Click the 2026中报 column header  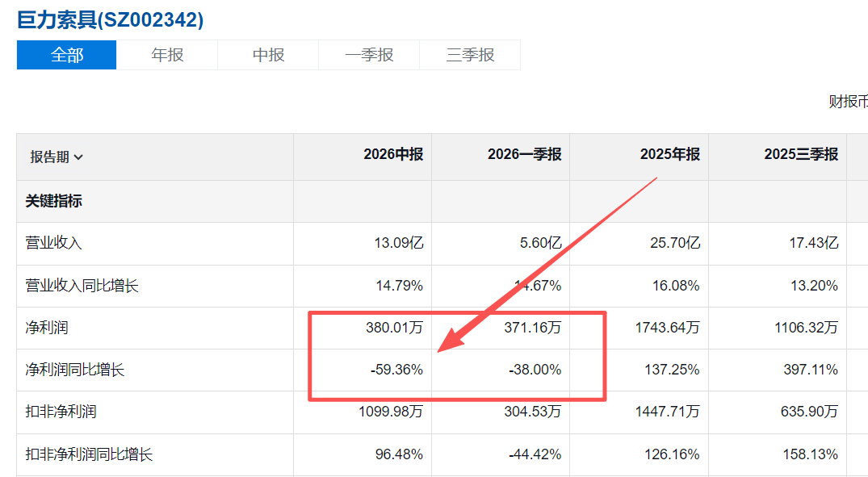tap(393, 154)
